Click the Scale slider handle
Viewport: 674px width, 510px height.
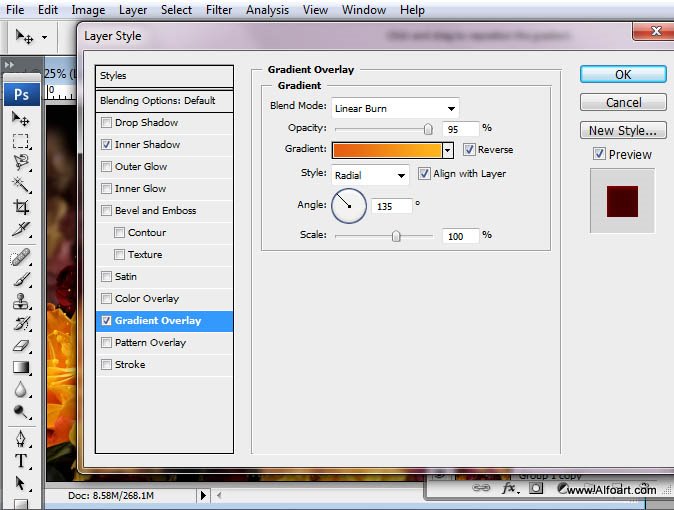[396, 236]
